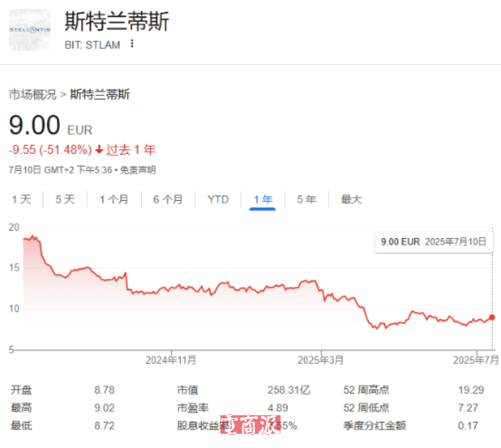
Task: Click the -9.55 (-51.48%) change text
Action: pyautogui.click(x=51, y=150)
